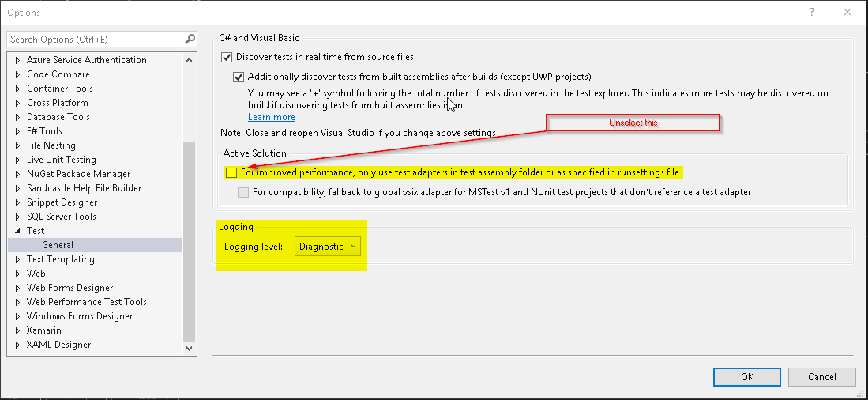Open the Learn more link
The width and height of the screenshot is (868, 400).
tap(271, 117)
